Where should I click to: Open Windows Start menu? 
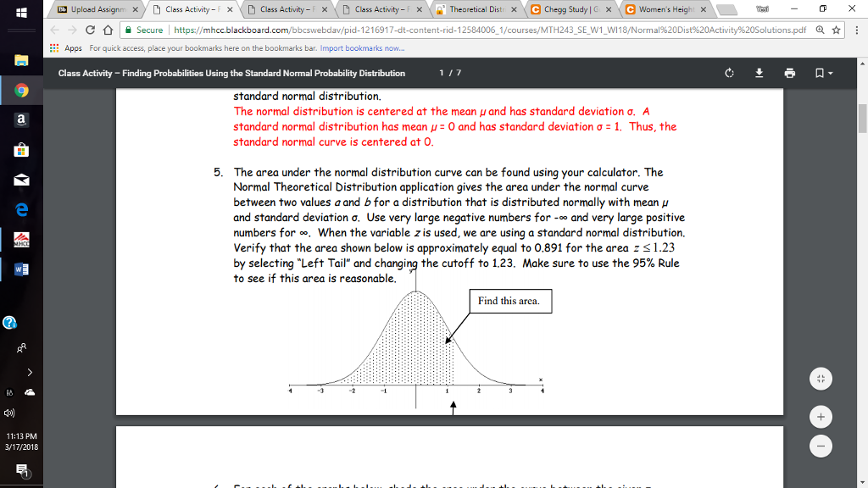pyautogui.click(x=21, y=12)
